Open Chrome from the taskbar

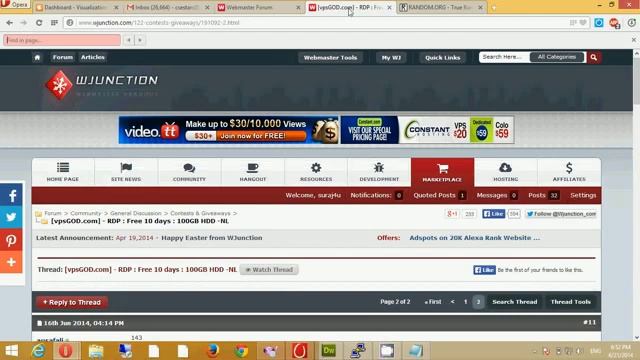(241, 351)
